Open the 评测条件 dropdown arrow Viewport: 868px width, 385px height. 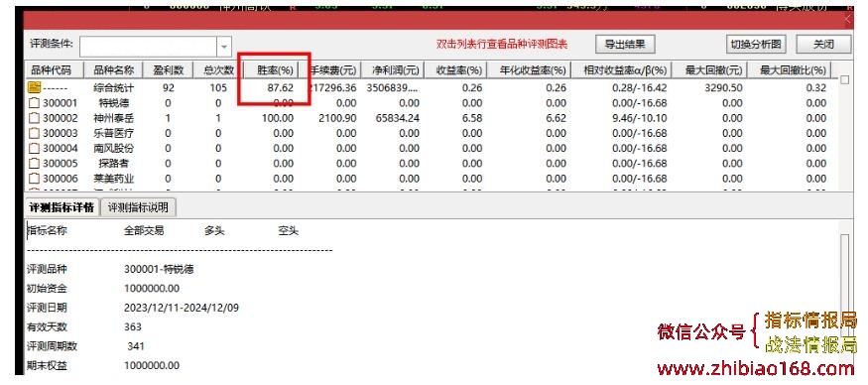point(223,47)
